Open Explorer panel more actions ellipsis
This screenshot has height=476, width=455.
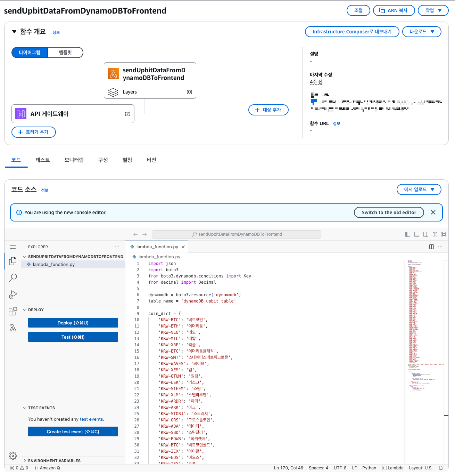pyautogui.click(x=117, y=247)
